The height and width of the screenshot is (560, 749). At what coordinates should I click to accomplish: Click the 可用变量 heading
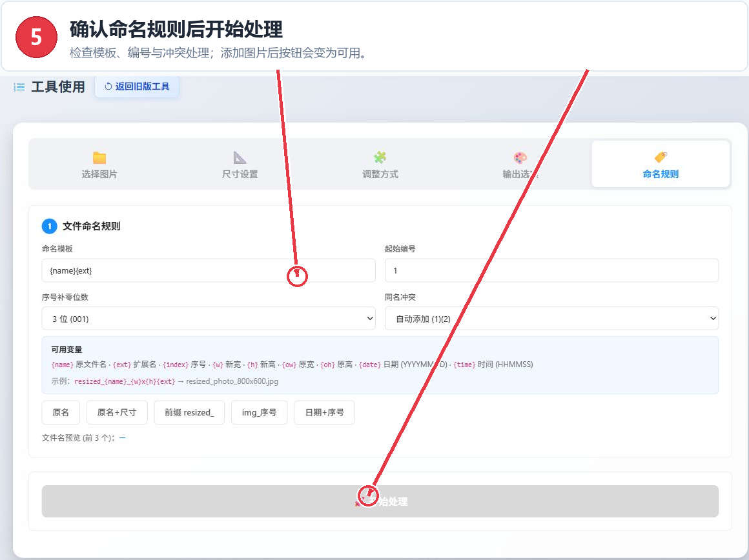pos(67,350)
